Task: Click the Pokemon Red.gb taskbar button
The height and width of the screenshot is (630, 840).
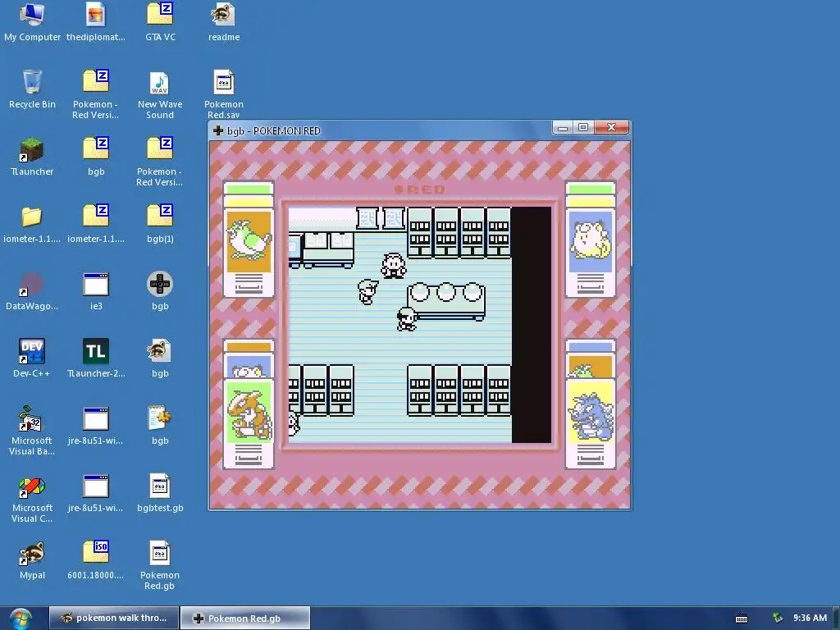Action: coord(244,618)
